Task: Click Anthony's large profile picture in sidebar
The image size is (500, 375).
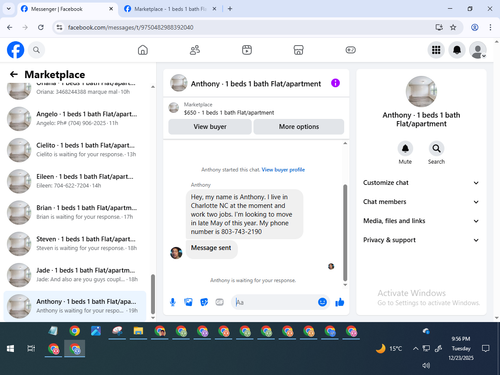Action: click(421, 92)
